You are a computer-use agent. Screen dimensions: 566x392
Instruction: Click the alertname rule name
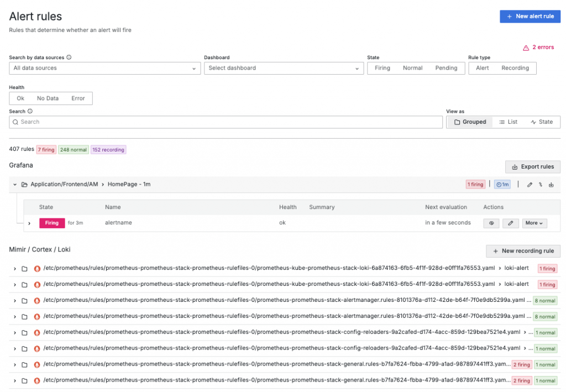[x=118, y=223]
